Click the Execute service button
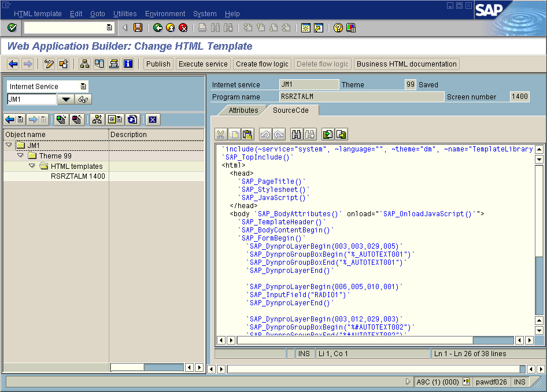The height and width of the screenshot is (392, 547). [203, 64]
